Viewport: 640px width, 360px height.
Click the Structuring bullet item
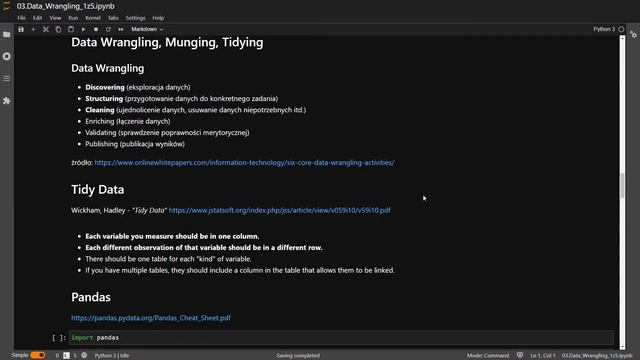(x=182, y=99)
